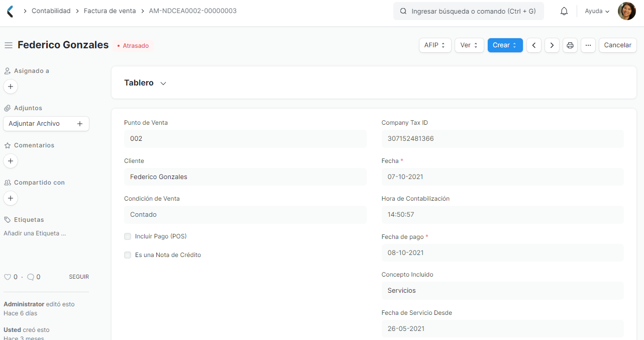The width and height of the screenshot is (644, 340).
Task: Click the comment bubble count icon
Action: (x=31, y=277)
